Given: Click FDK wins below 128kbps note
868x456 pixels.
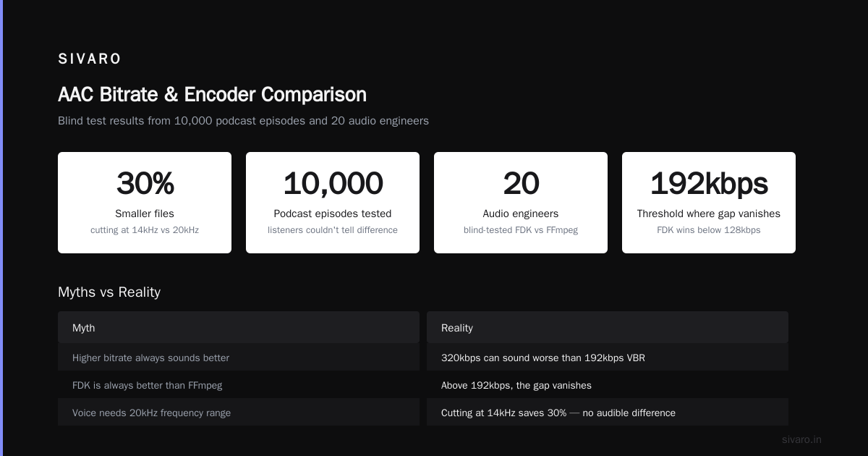Looking at the screenshot, I should [x=709, y=230].
